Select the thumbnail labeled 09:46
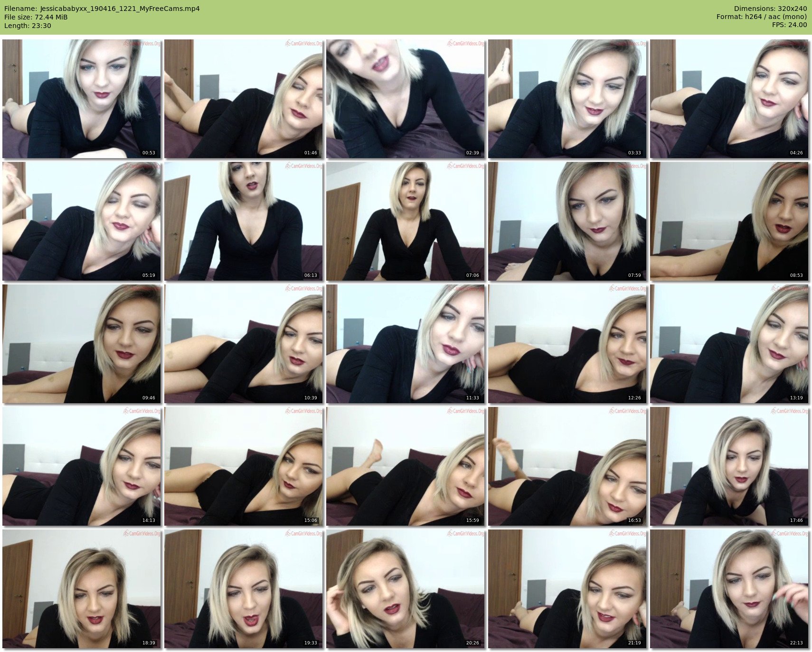812x652 pixels. pyautogui.click(x=82, y=344)
